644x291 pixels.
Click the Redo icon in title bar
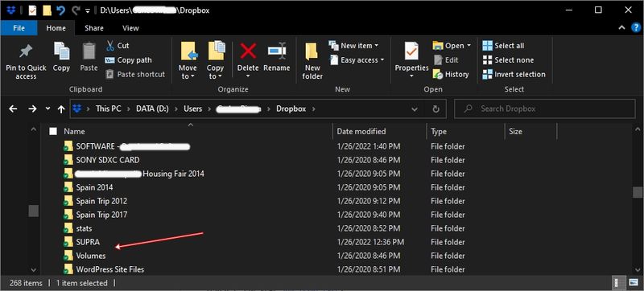click(x=76, y=10)
